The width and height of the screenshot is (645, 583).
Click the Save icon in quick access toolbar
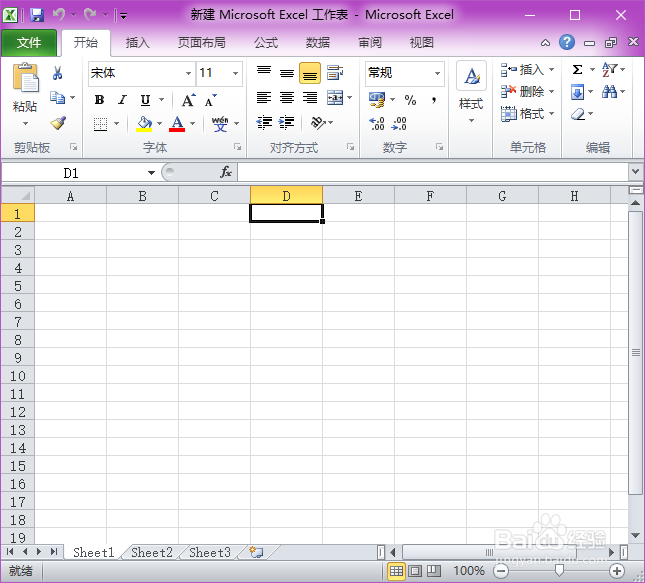37,16
